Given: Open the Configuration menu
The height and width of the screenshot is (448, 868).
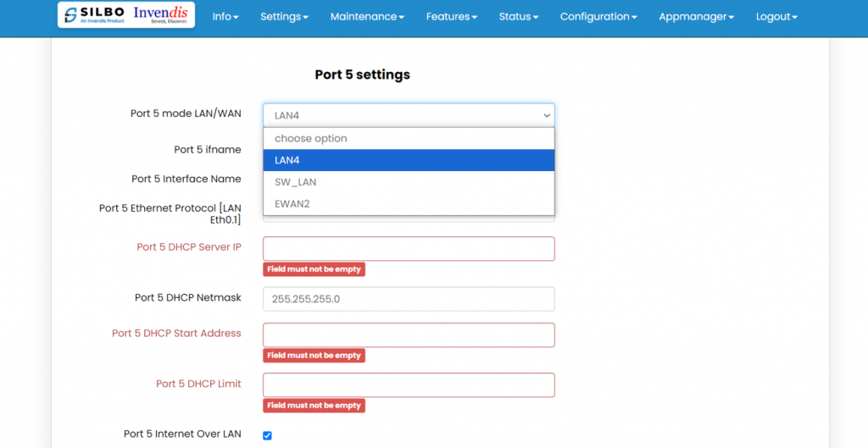Looking at the screenshot, I should [x=599, y=17].
